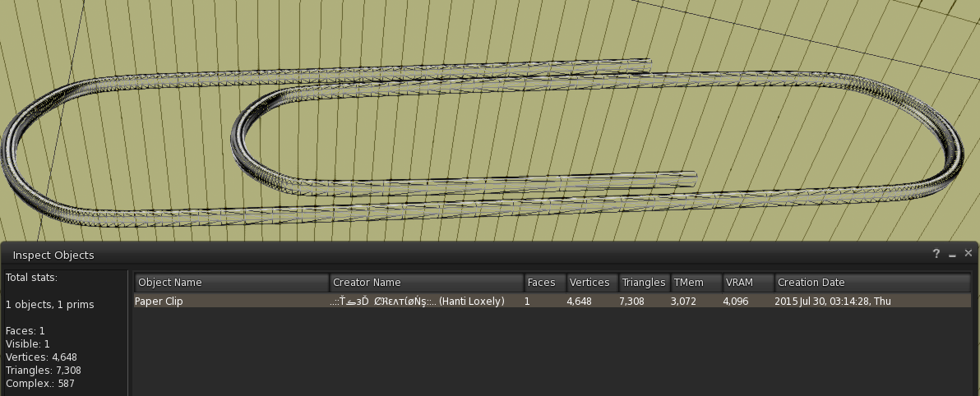Click the '1 objects, 1 prims' summary text
The height and width of the screenshot is (396, 980).
[50, 305]
